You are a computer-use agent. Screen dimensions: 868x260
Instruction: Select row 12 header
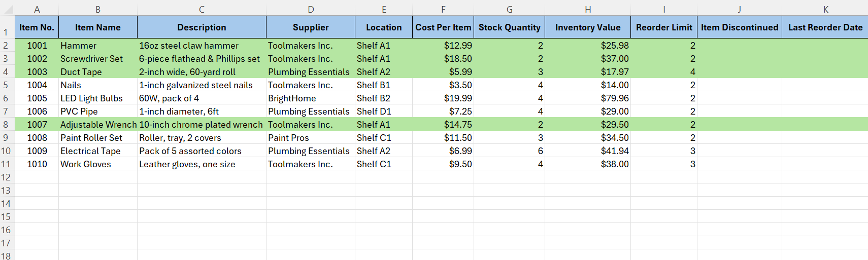[x=6, y=177]
